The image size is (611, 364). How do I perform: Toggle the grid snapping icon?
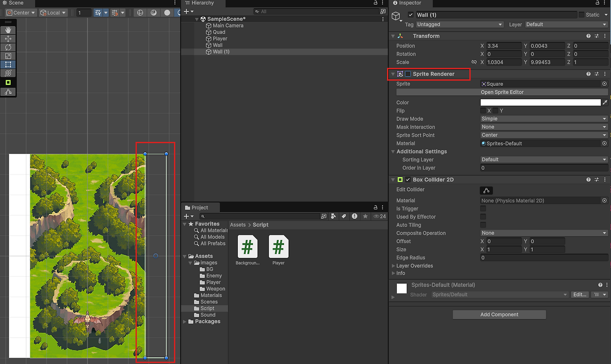[115, 13]
